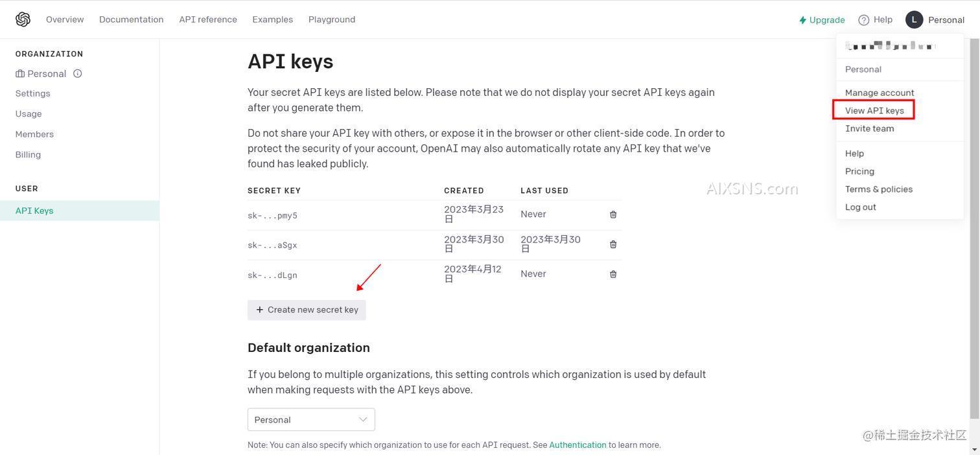Click the Upgrade lightning bolt icon
Image resolution: width=980 pixels, height=455 pixels.
(x=802, y=20)
